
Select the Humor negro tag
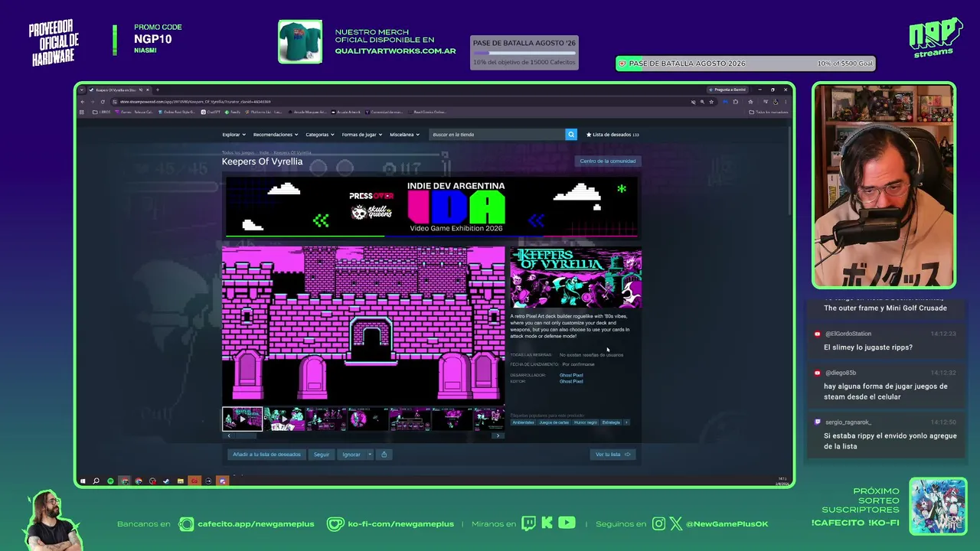click(586, 422)
